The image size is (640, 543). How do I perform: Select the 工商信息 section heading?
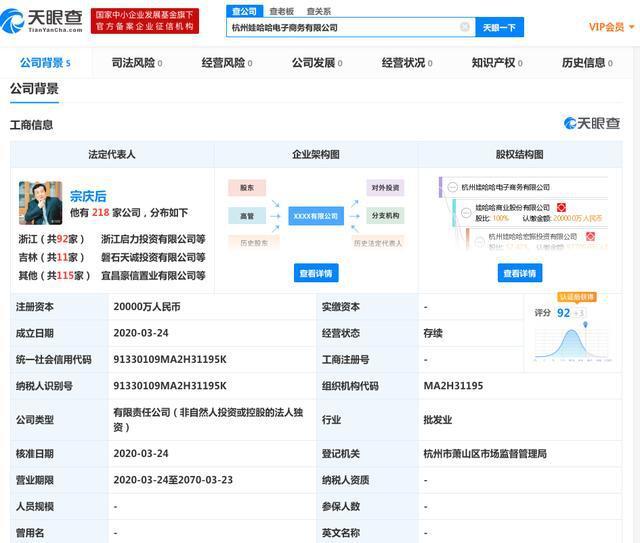[31, 125]
